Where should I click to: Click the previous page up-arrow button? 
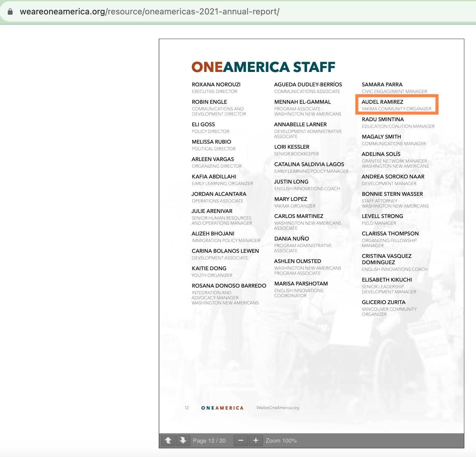pyautogui.click(x=168, y=441)
